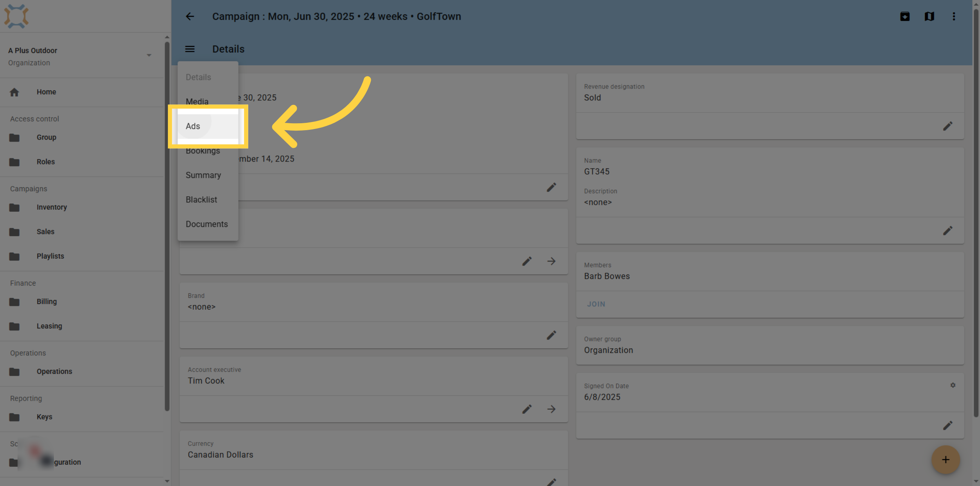Screen dimensions: 980x486
Task: Click the orange plus floating button
Action: [x=946, y=460]
